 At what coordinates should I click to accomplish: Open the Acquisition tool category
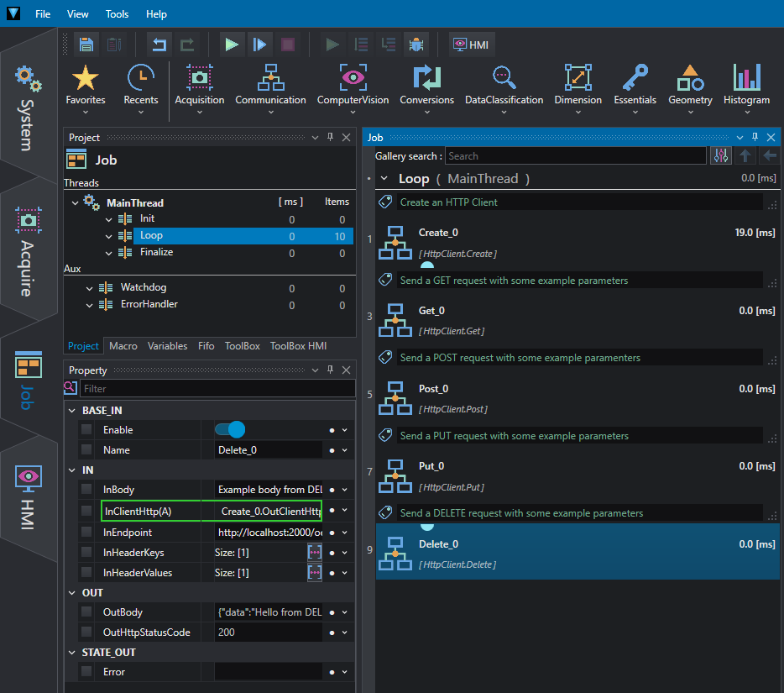coord(200,89)
